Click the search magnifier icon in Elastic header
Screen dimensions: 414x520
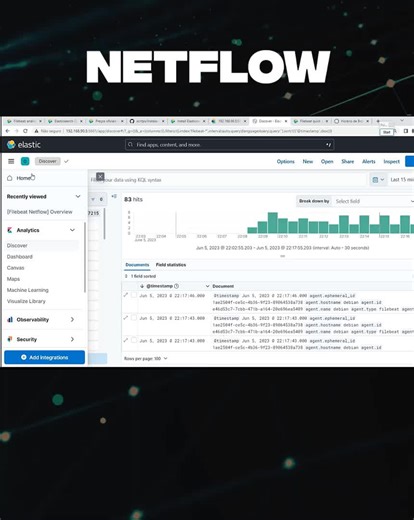tap(130, 145)
